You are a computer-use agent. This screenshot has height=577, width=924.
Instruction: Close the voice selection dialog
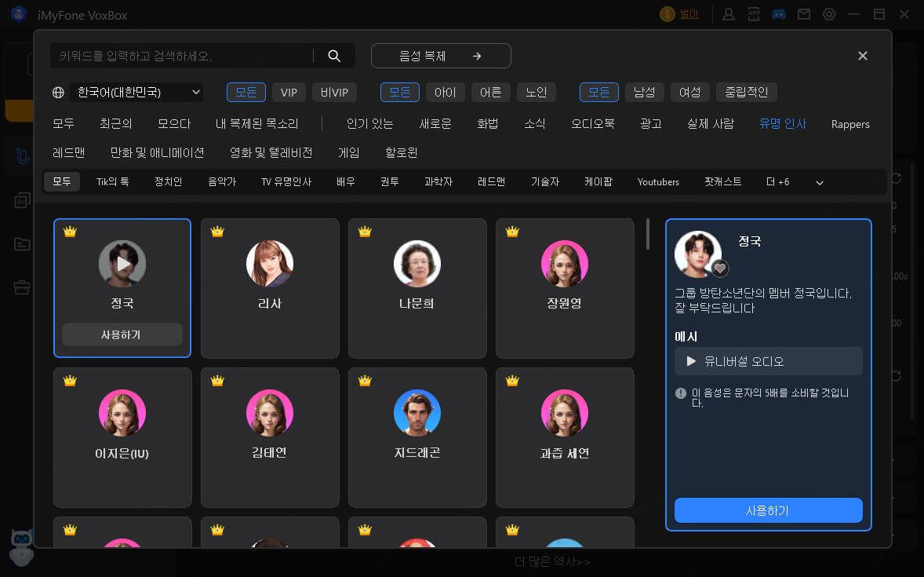click(x=862, y=56)
